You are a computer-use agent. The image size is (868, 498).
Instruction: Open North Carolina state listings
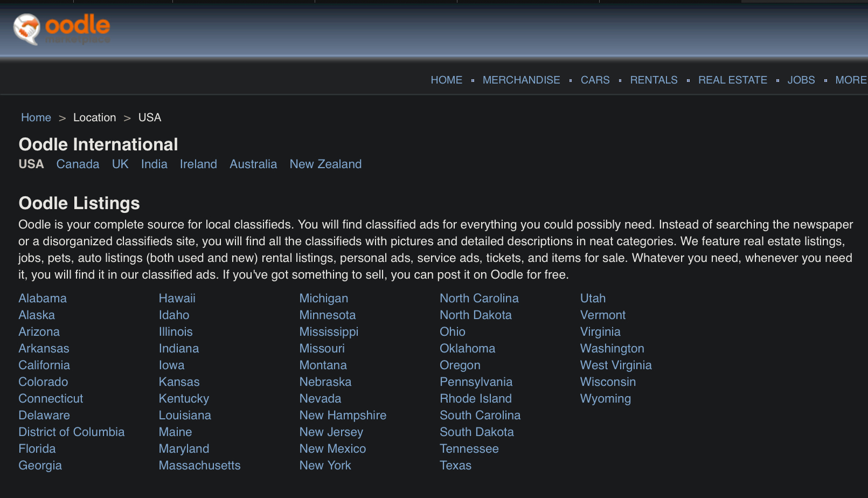coord(480,299)
